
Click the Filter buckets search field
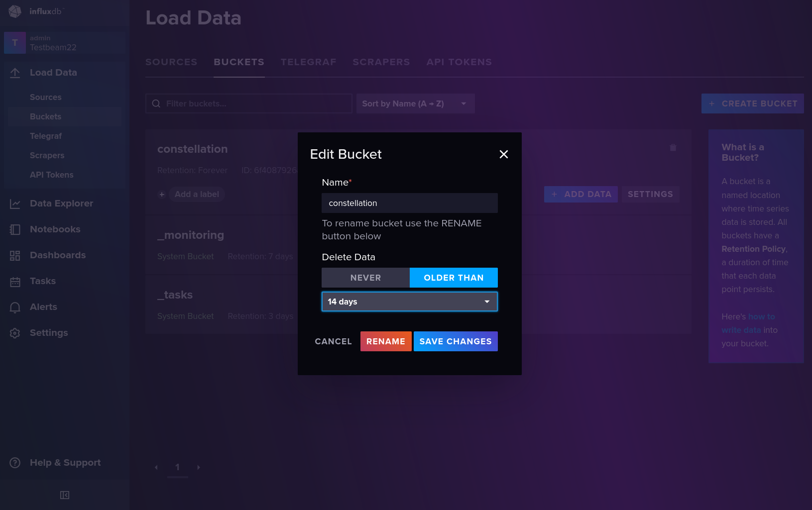click(249, 103)
